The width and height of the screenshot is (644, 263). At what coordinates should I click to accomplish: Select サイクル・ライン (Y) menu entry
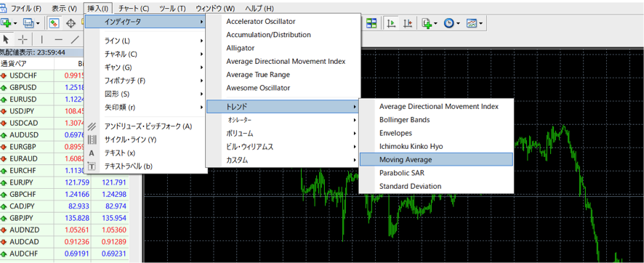tap(146, 139)
